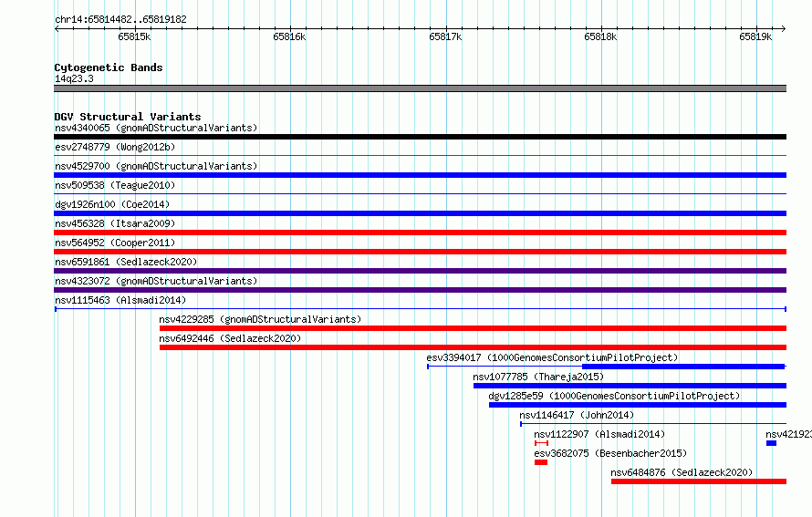
Task: Click the 65817k ruler position
Action: (445, 36)
